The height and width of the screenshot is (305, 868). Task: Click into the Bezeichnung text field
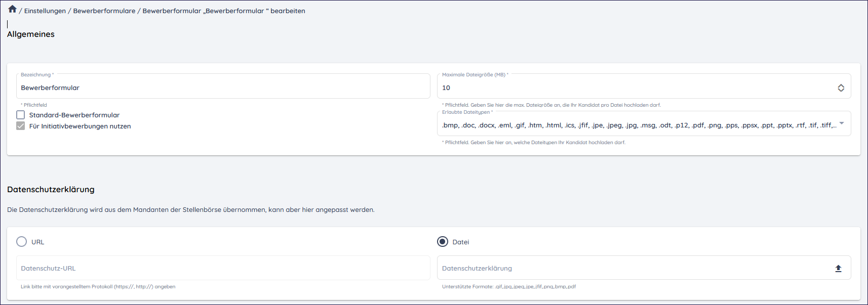pos(223,88)
